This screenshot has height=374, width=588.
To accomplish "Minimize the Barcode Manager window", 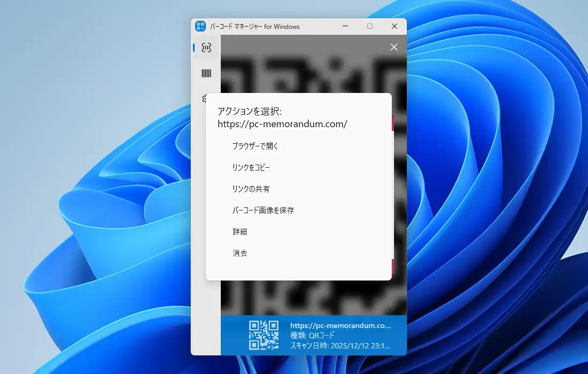I will click(x=345, y=26).
